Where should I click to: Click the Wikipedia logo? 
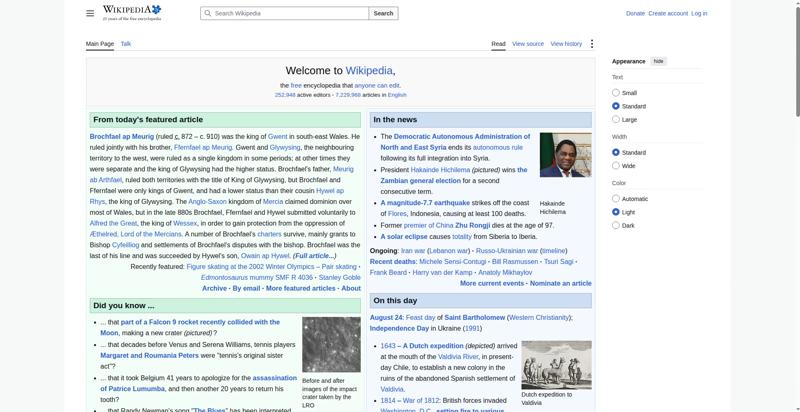(132, 13)
